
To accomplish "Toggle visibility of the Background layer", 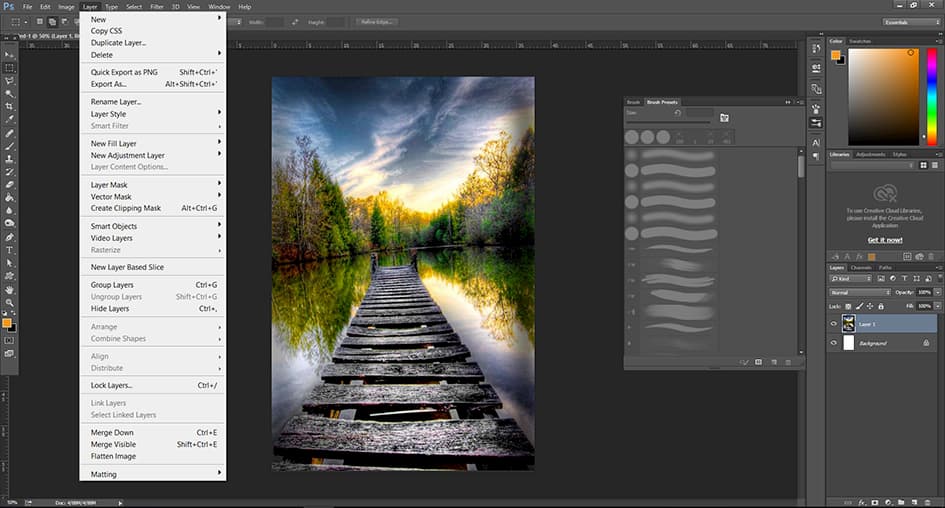I will 834,343.
